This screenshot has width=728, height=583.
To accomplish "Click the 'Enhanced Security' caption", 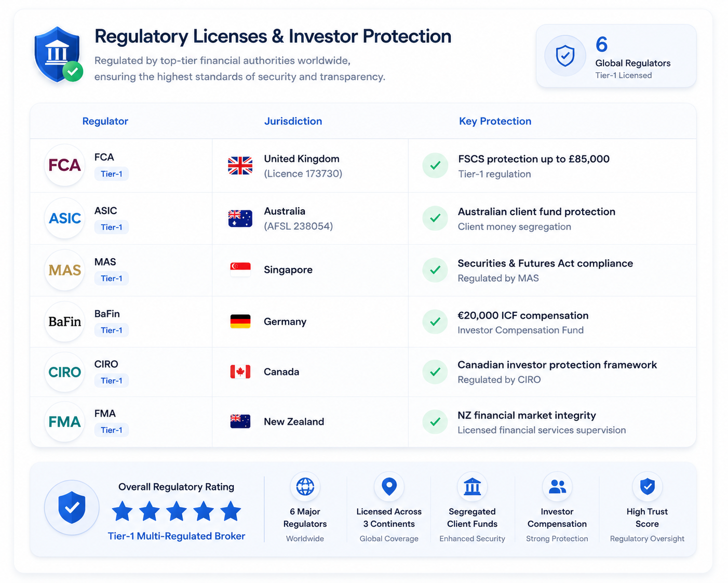I will click(x=472, y=539).
